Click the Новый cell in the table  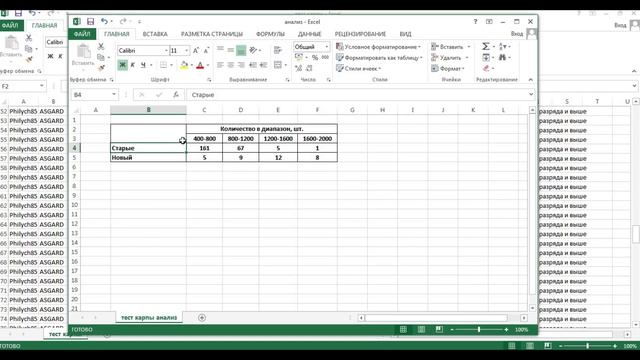coord(149,158)
